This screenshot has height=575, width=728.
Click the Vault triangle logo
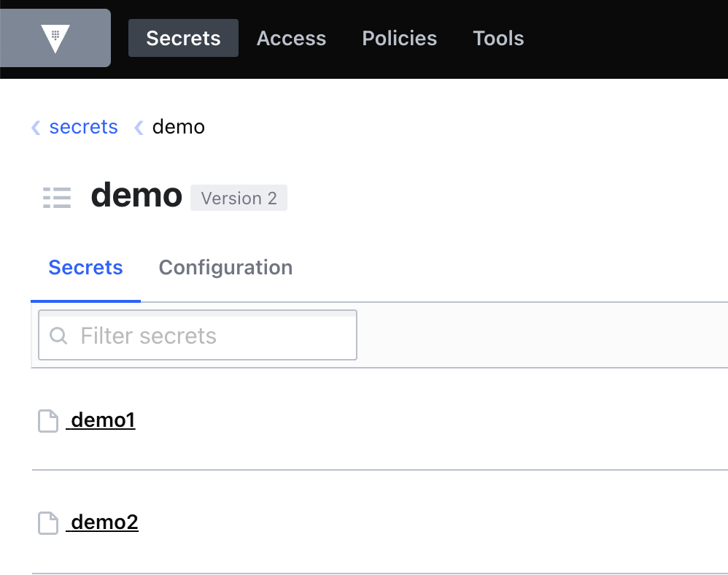(55, 39)
